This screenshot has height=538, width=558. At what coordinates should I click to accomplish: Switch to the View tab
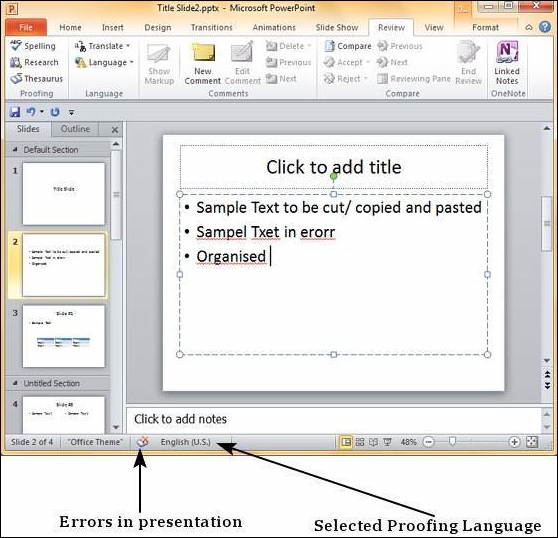click(x=434, y=27)
